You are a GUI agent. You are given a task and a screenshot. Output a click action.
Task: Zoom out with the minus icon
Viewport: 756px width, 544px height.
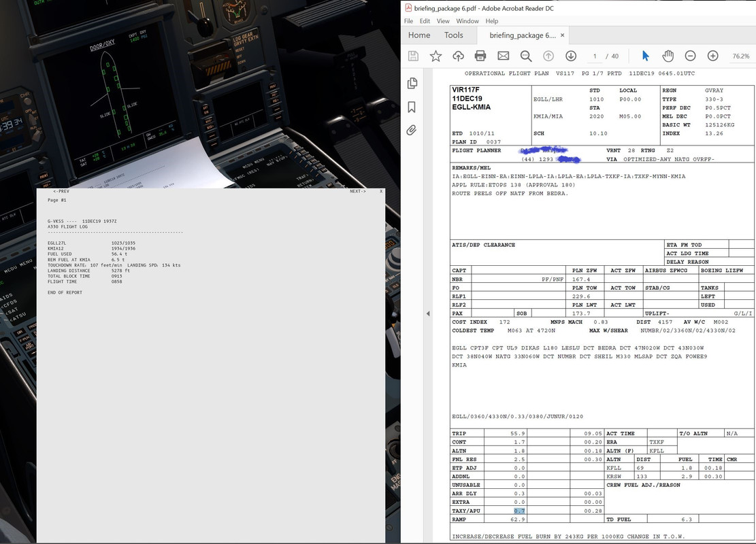(x=691, y=56)
